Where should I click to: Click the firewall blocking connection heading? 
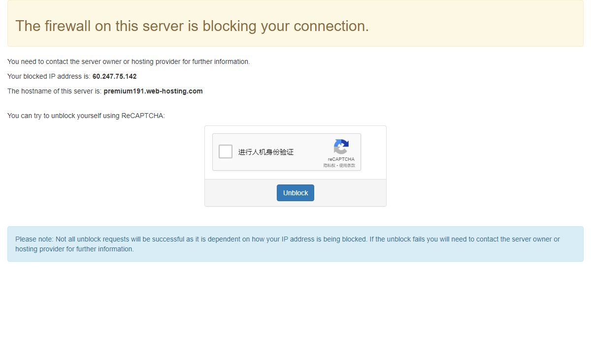pos(192,26)
